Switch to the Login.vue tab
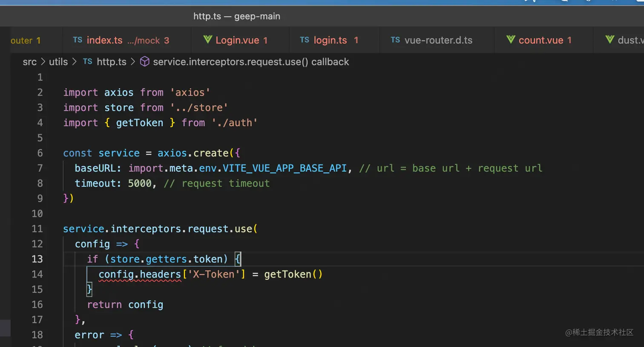 click(x=237, y=40)
